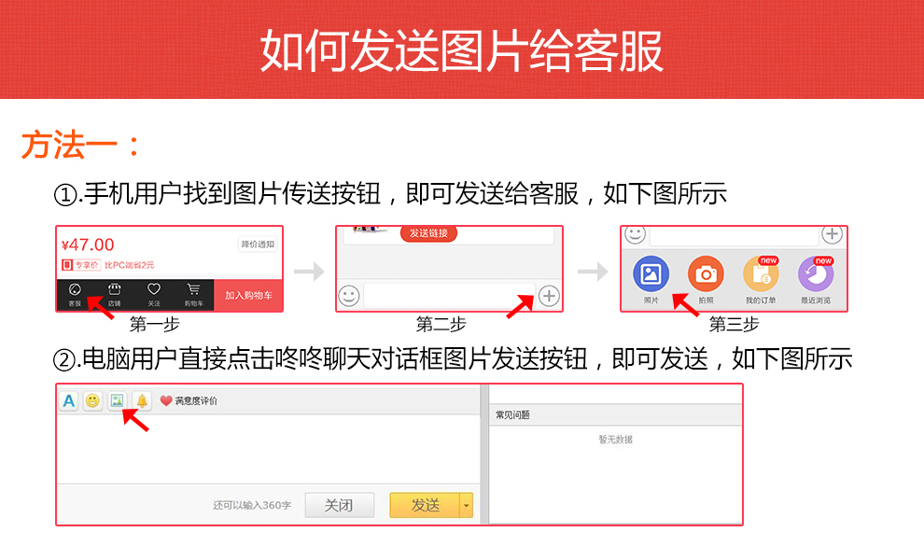Viewport: 924px width, 560px height.
Task: Tap the plus icon in step two chat
Action: (550, 296)
